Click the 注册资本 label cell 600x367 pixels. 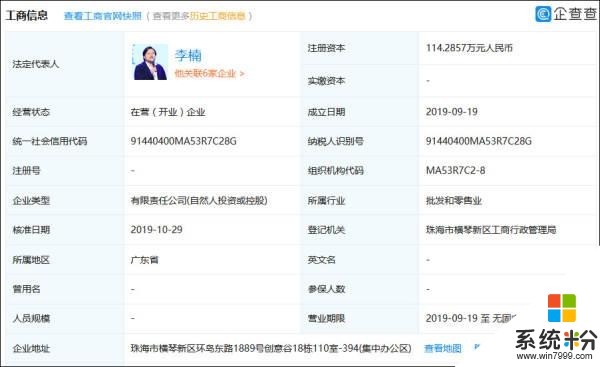coord(360,48)
